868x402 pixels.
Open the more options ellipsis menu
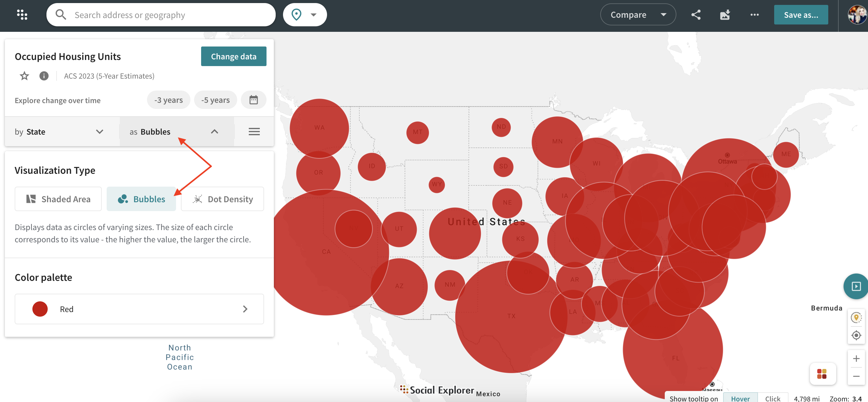pos(754,14)
